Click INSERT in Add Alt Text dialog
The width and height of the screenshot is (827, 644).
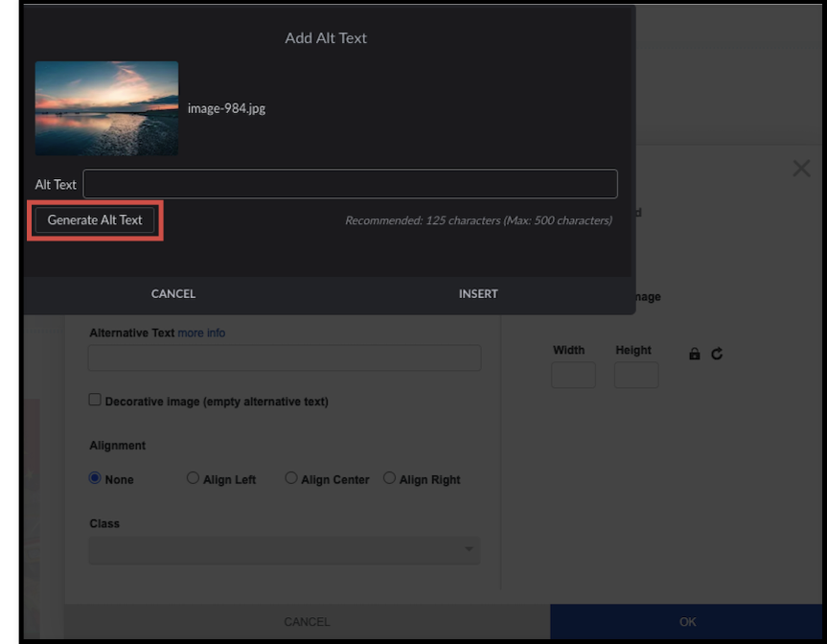click(x=478, y=294)
